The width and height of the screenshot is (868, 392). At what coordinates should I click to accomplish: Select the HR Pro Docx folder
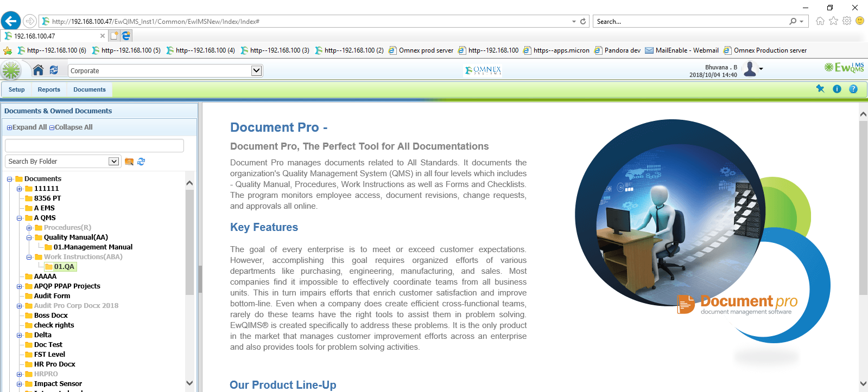point(54,364)
